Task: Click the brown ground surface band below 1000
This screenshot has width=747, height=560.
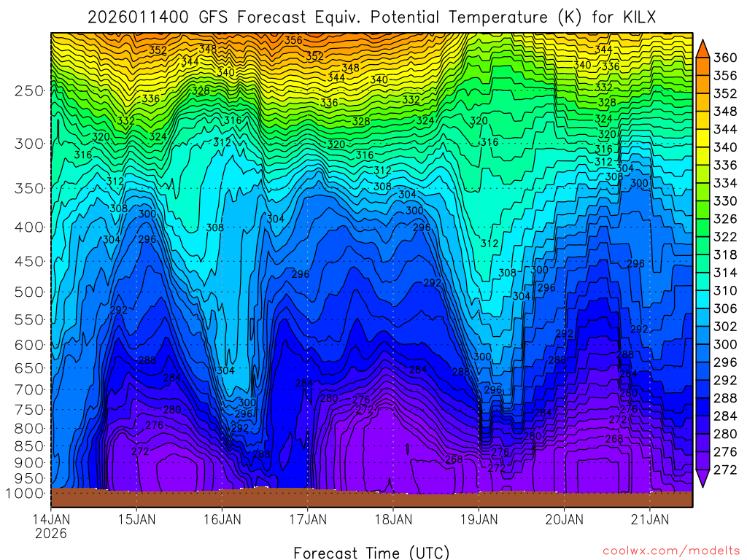Action: pyautogui.click(x=371, y=499)
